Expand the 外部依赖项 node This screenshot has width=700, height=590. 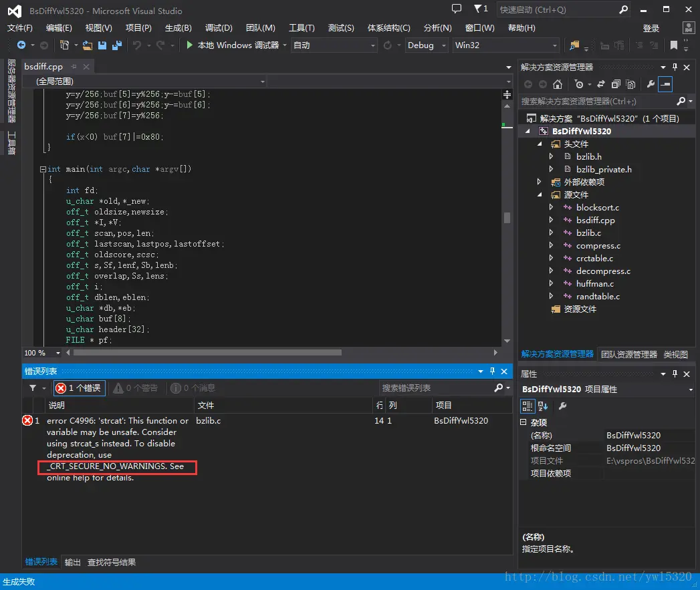tap(540, 182)
